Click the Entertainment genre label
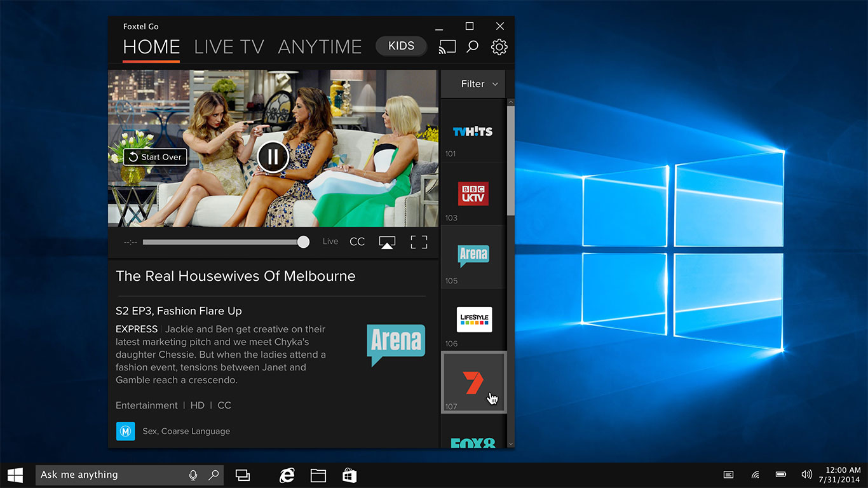This screenshot has height=488, width=868. click(147, 405)
